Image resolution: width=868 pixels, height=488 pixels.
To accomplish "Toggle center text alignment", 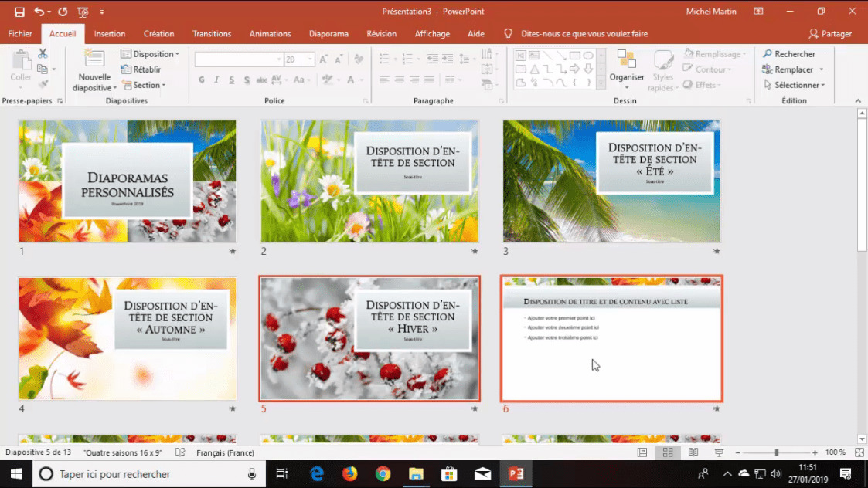I will (x=399, y=80).
